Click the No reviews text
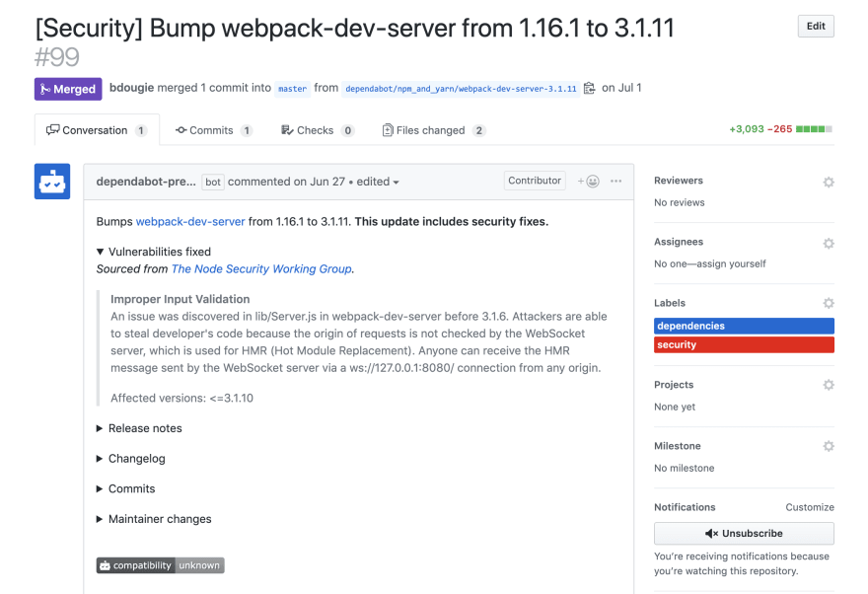 click(680, 202)
